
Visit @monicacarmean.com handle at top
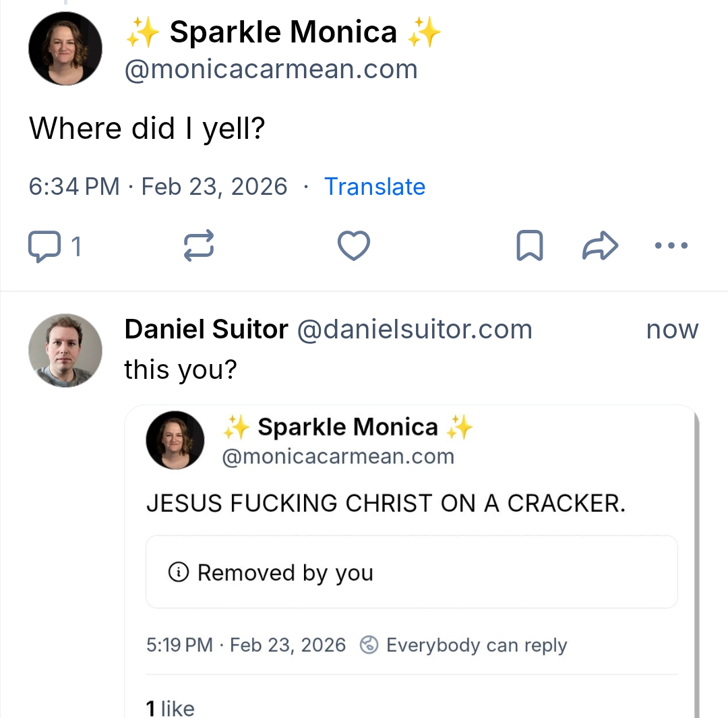click(x=271, y=69)
